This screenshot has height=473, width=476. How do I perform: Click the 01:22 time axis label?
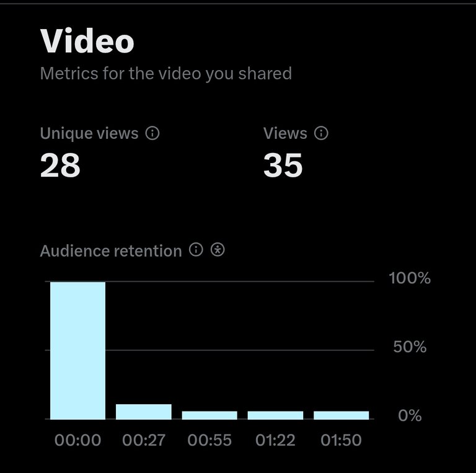point(275,440)
